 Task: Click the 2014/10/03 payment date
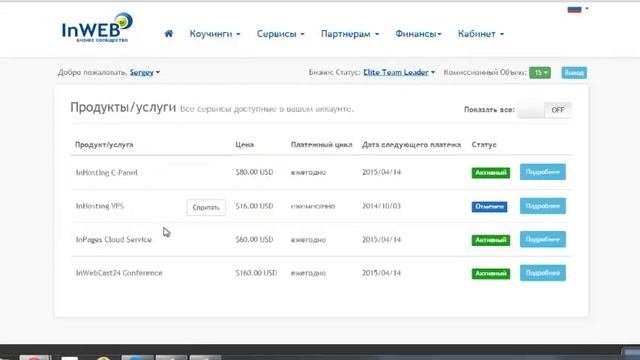pos(381,206)
